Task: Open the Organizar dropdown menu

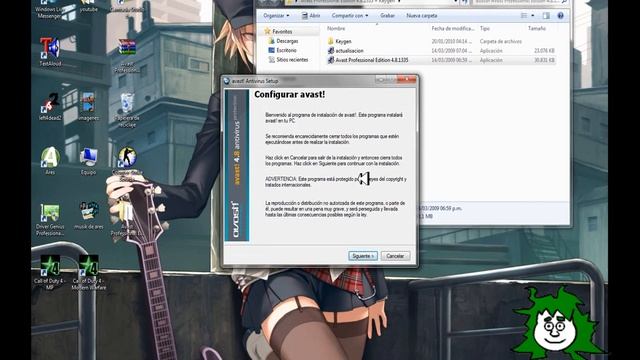Action: tap(276, 16)
